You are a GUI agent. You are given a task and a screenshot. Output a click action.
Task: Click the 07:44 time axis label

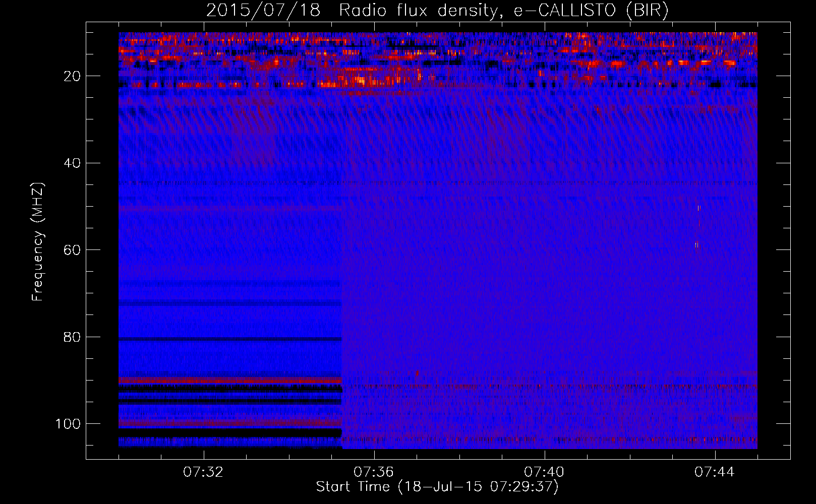click(x=715, y=472)
